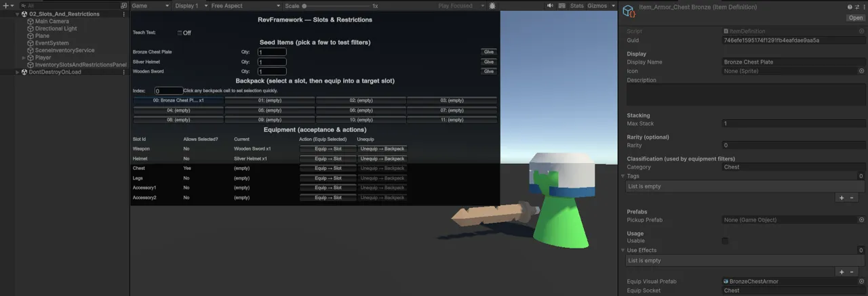
Task: Click the Script field object picker icon
Action: pyautogui.click(x=861, y=31)
